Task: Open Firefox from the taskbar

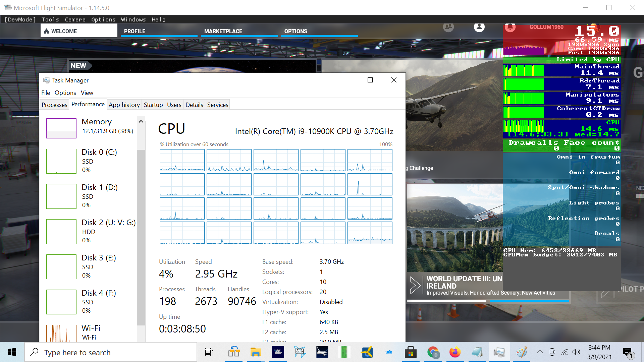Action: click(455, 352)
